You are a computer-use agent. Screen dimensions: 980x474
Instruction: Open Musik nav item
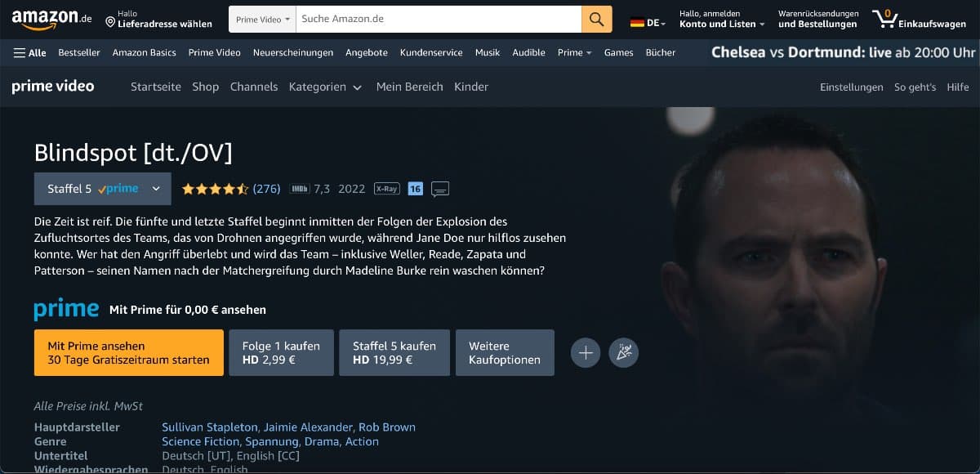488,52
